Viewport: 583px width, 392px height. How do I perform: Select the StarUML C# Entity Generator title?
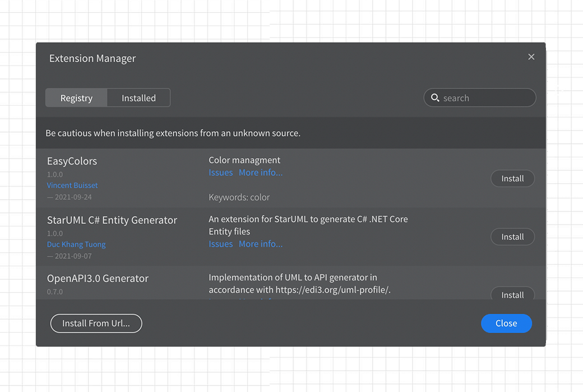tap(112, 220)
